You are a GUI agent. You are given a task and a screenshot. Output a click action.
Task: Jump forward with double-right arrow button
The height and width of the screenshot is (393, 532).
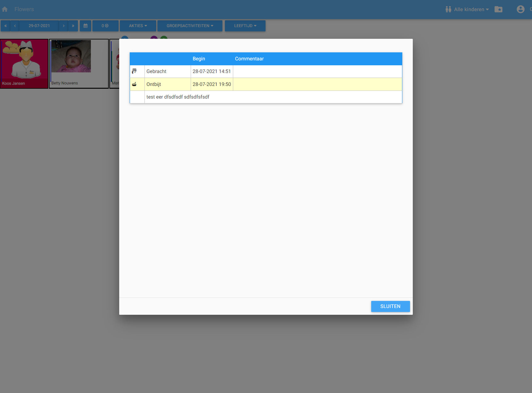point(73,26)
